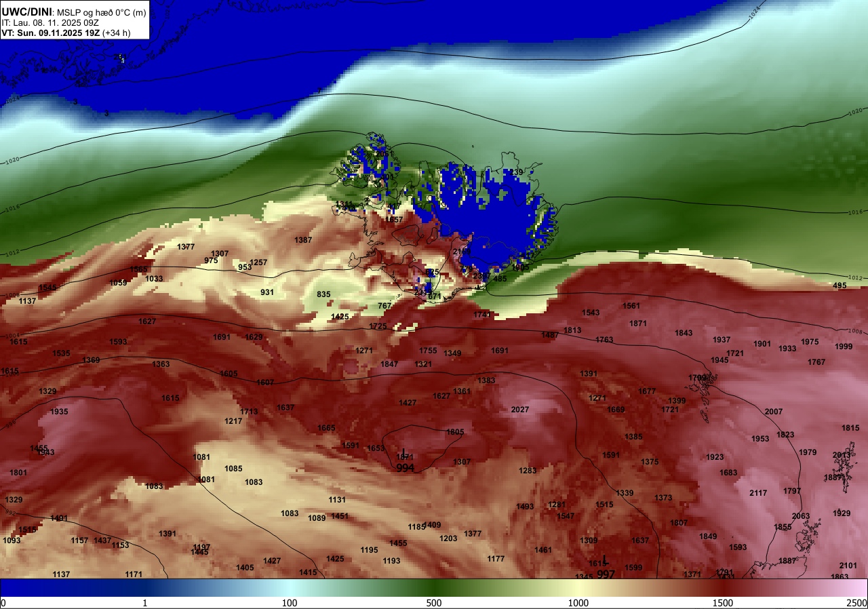
Task: Click the low pressure label 997
Action: [606, 574]
